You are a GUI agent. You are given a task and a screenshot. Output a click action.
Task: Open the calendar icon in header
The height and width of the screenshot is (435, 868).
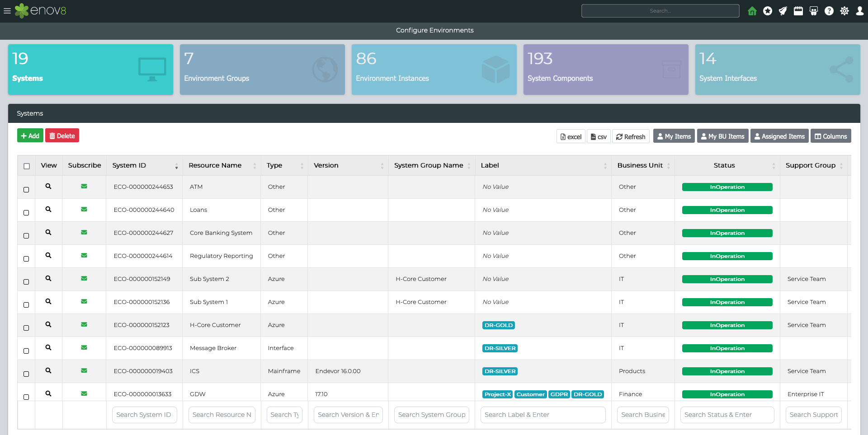[x=798, y=11]
